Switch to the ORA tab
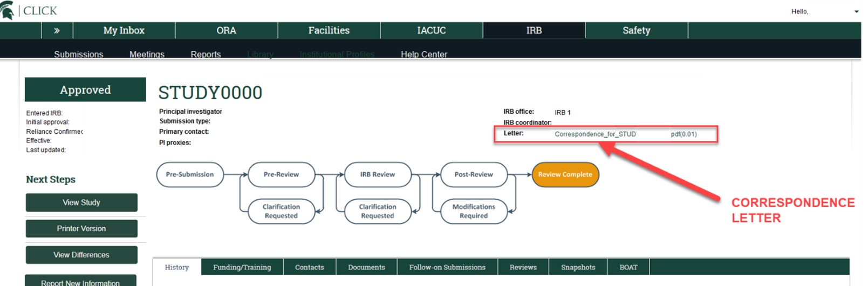The image size is (868, 286). [x=226, y=31]
